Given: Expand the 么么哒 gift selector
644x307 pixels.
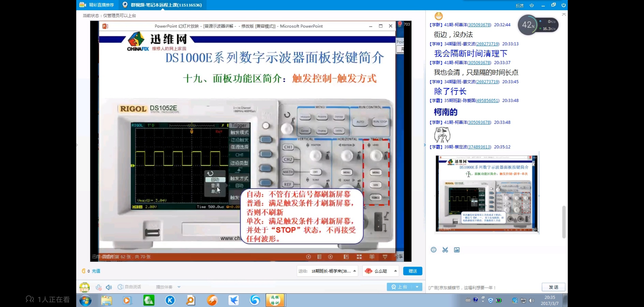Looking at the screenshot, I should click(x=395, y=271).
